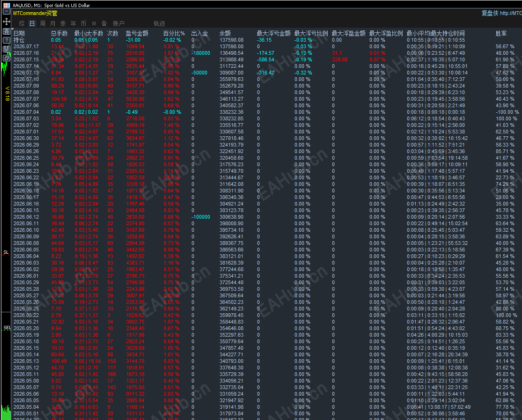Click the MTCommander资管 title
The height and width of the screenshot is (420, 522).
coord(35,13)
